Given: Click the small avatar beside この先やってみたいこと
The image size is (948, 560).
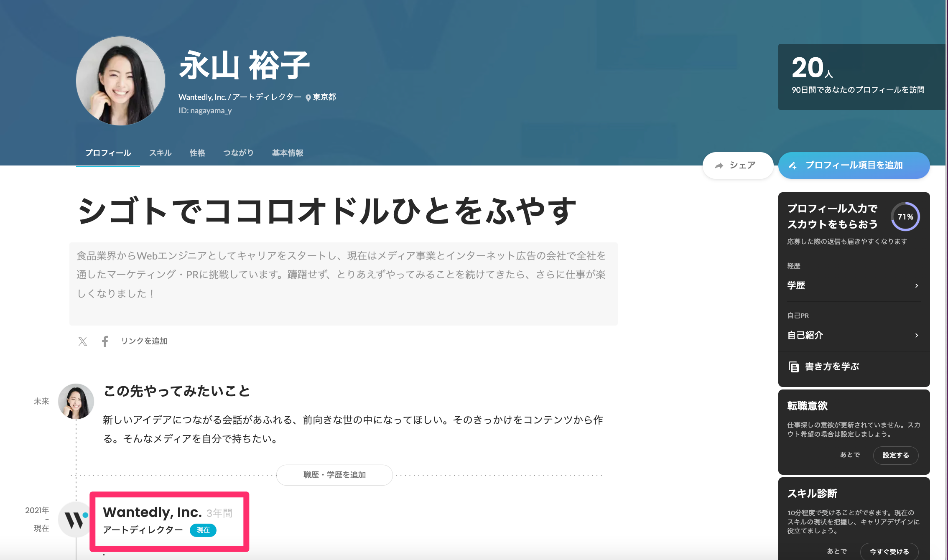Looking at the screenshot, I should 76,402.
